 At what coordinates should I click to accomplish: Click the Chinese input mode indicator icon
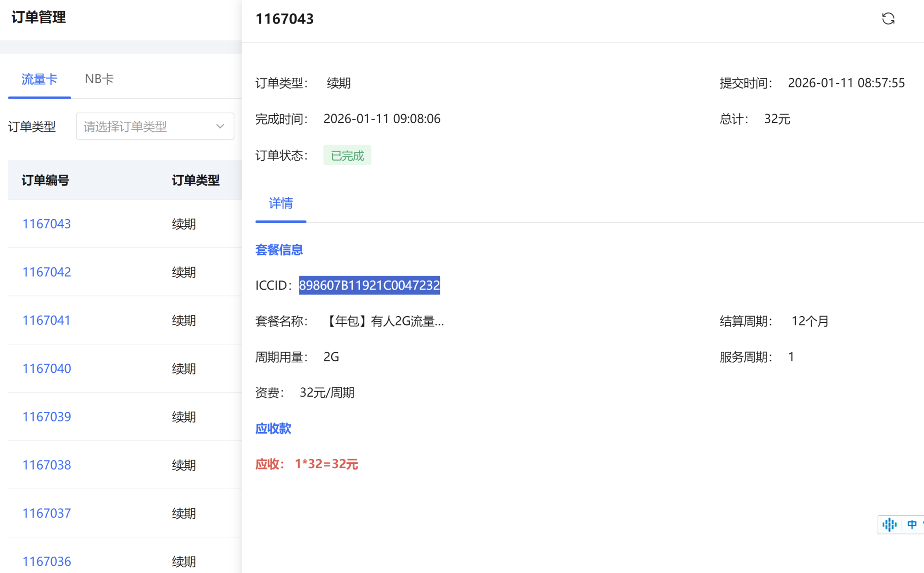(911, 524)
